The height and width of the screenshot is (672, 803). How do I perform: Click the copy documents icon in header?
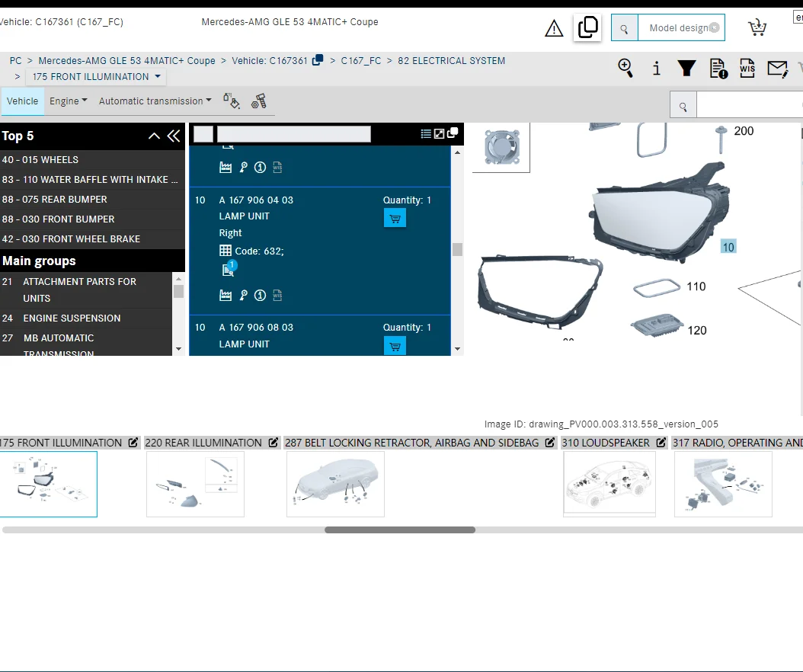pyautogui.click(x=587, y=27)
